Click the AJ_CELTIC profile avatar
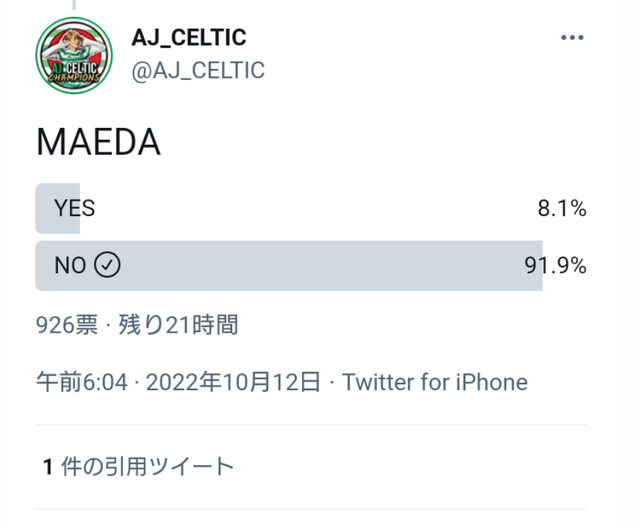The width and height of the screenshot is (640, 529). coord(74,55)
